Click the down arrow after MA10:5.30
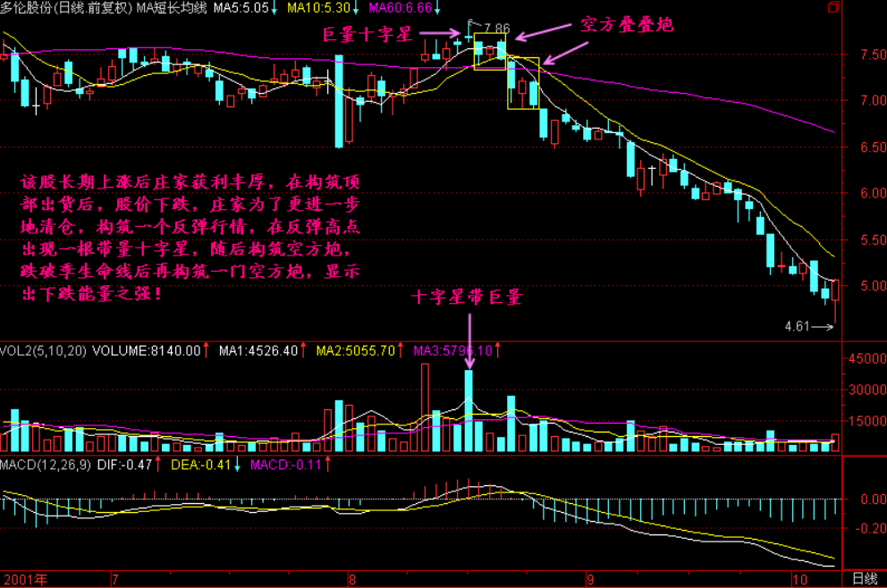Viewport: 887px width, 588px height. tap(357, 9)
